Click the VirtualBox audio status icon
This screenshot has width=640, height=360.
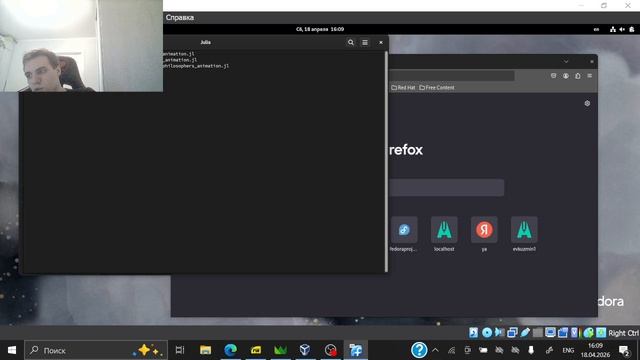pos(500,333)
